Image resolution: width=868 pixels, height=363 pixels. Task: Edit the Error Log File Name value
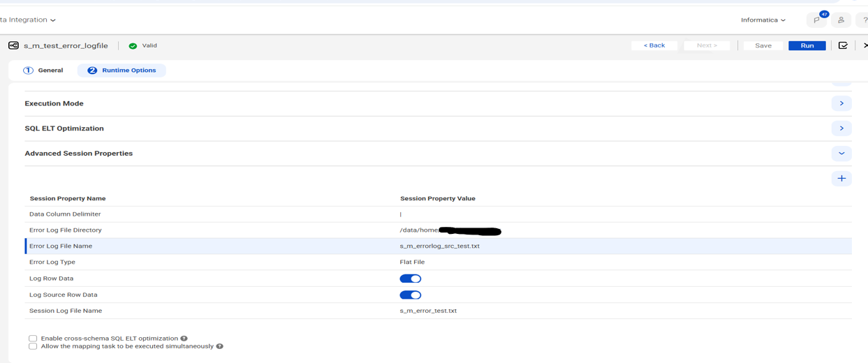pyautogui.click(x=440, y=246)
